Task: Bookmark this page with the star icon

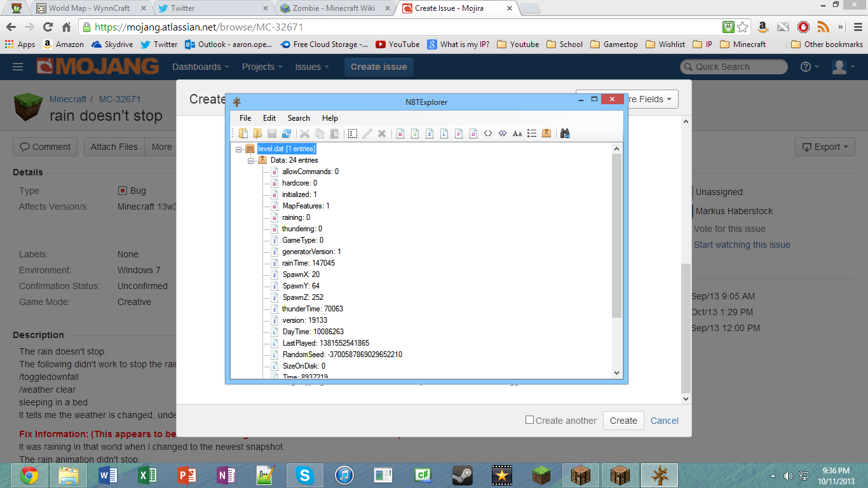Action: pyautogui.click(x=743, y=27)
